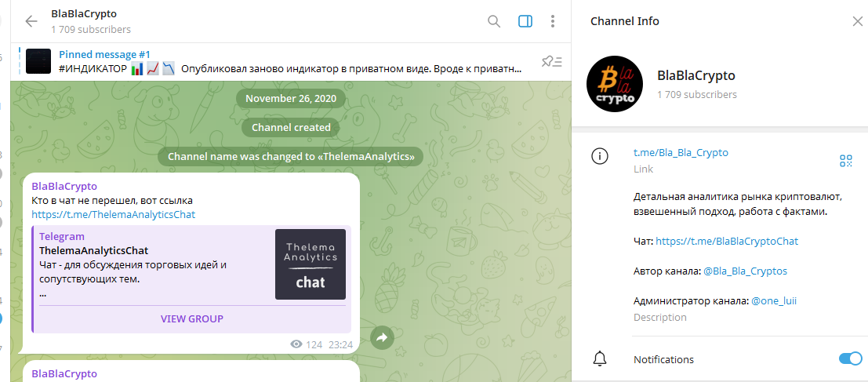Open the three-dot more options menu
This screenshot has width=868, height=382.
[x=553, y=22]
